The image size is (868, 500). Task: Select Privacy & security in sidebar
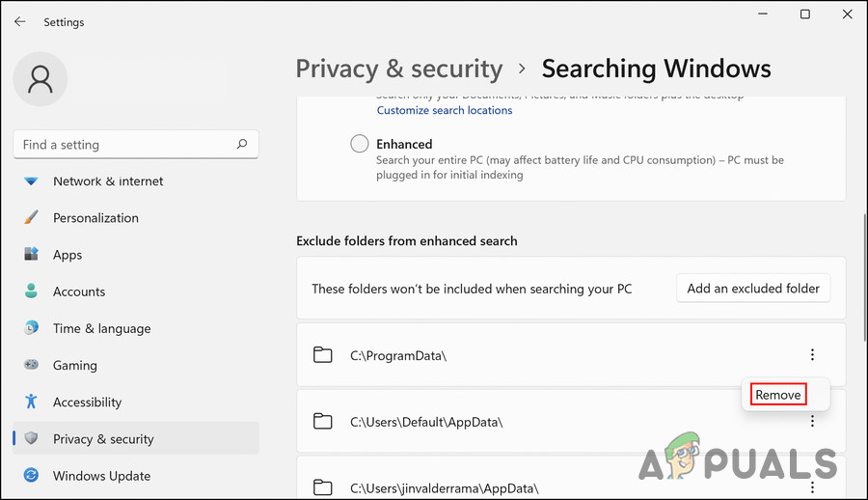(x=103, y=439)
